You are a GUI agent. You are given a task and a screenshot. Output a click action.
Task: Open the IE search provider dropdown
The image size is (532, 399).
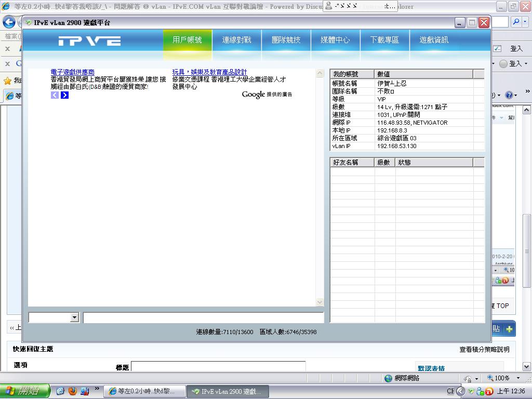pos(525,22)
